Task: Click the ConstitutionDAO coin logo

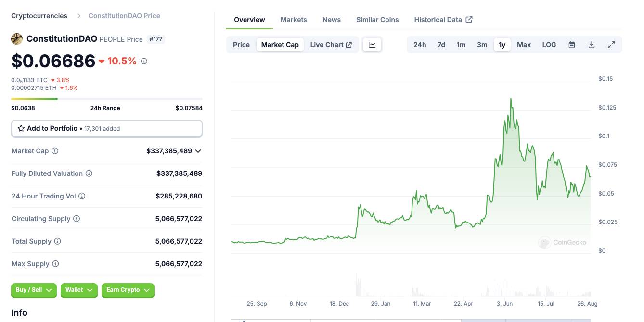Action: (17, 39)
